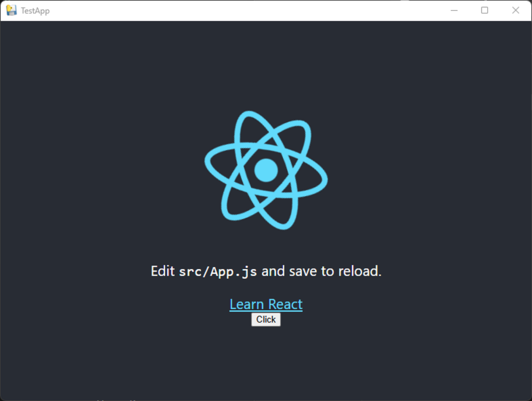
Task: Click the underline of the Learn React hyperlink
Action: tap(266, 311)
